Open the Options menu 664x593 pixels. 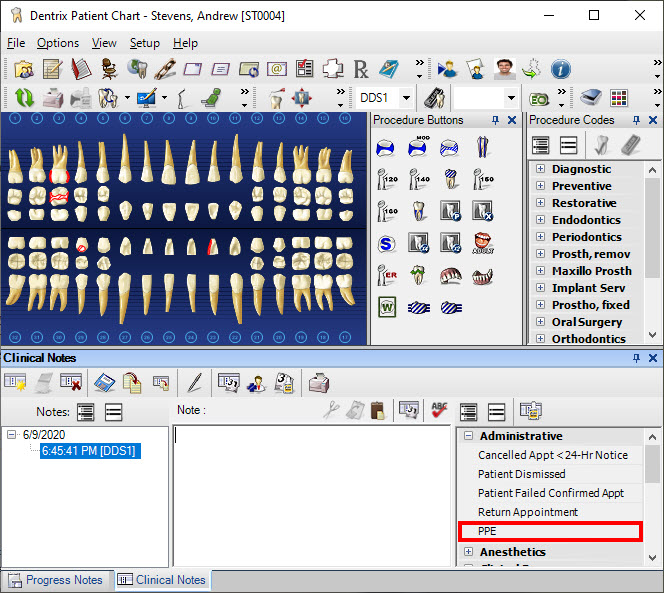click(58, 43)
